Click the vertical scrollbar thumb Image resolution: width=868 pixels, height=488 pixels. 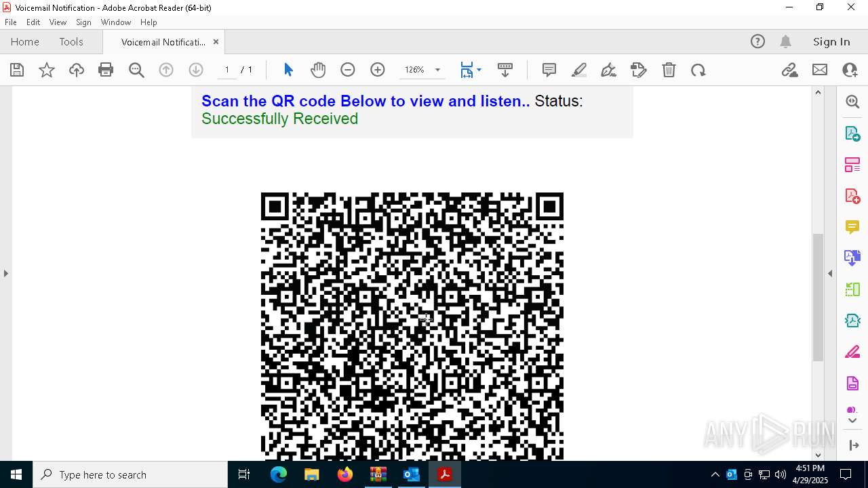(818, 297)
